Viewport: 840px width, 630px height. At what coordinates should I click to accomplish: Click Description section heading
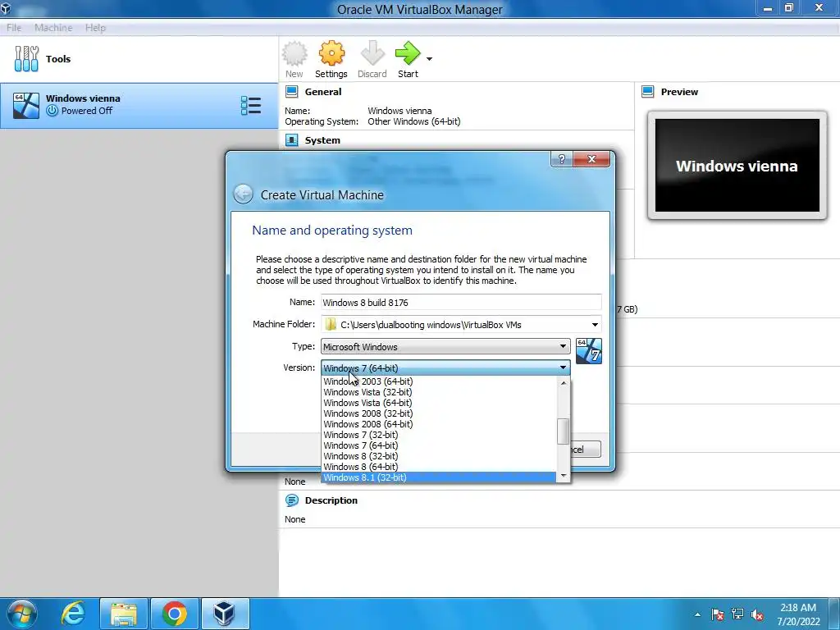[x=331, y=500]
